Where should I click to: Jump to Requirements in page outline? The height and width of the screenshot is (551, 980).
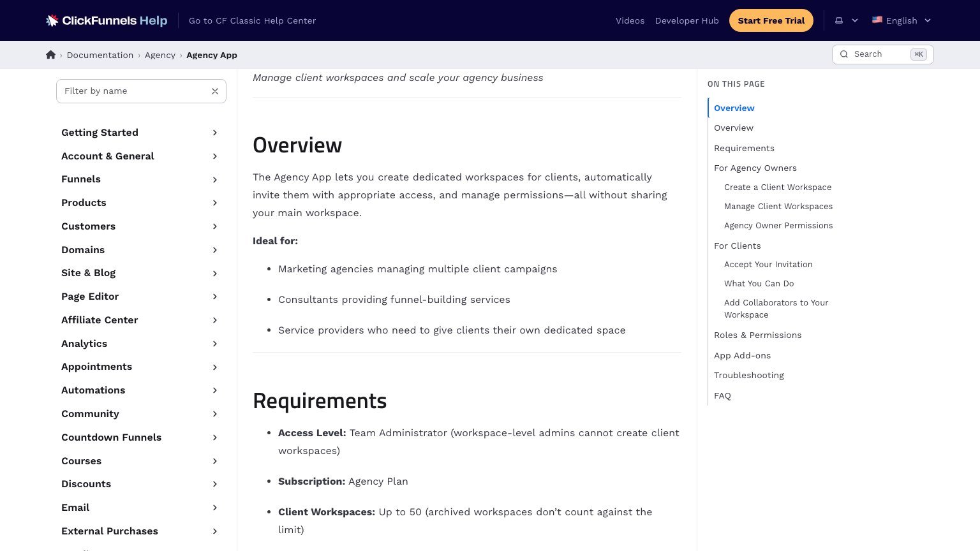tap(744, 148)
